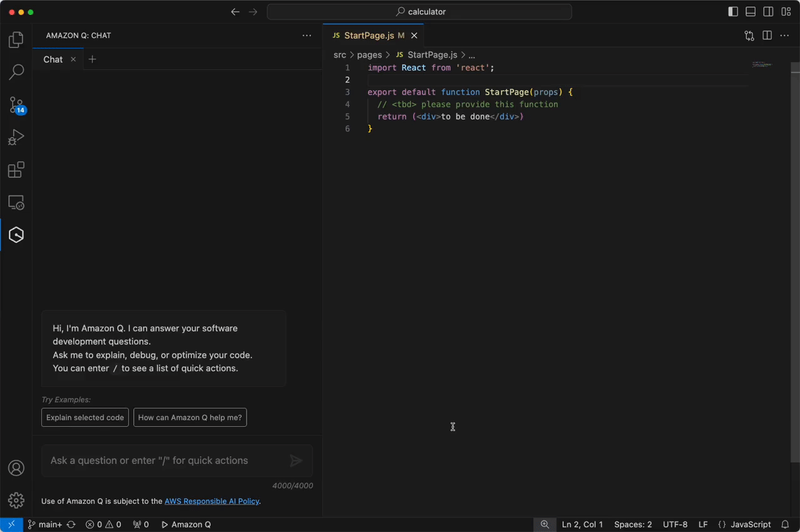Click the StartPage function name in code
This screenshot has height=532, width=800.
(x=507, y=92)
